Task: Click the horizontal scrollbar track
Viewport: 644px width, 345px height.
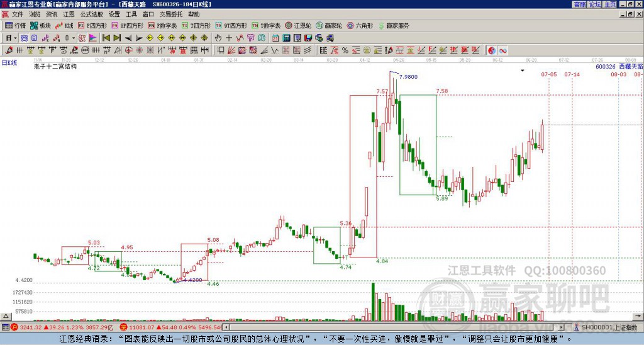Action: [x=394, y=327]
